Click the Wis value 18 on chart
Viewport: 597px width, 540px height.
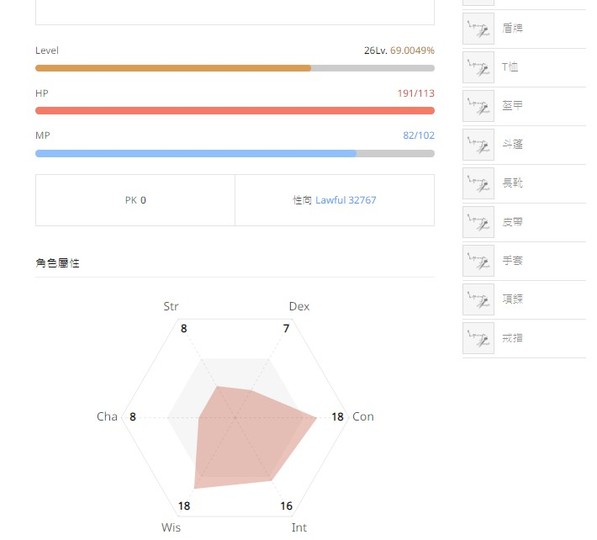click(x=184, y=506)
